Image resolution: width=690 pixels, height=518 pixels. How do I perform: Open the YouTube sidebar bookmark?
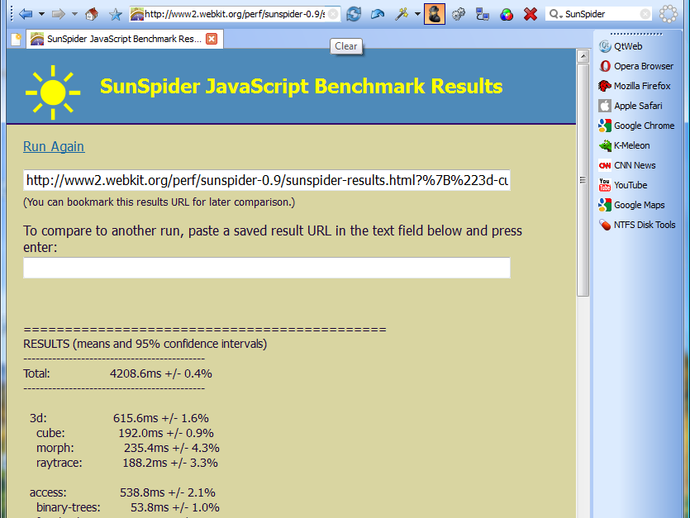(x=623, y=185)
